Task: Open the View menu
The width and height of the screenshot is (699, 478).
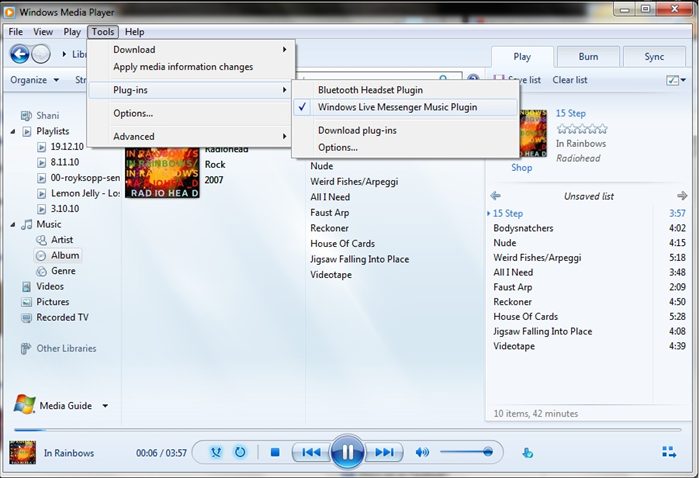Action: [x=43, y=32]
